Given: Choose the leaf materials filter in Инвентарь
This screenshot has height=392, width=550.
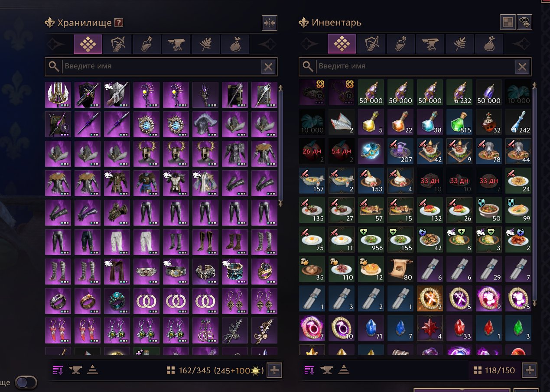Looking at the screenshot, I should pyautogui.click(x=460, y=44).
